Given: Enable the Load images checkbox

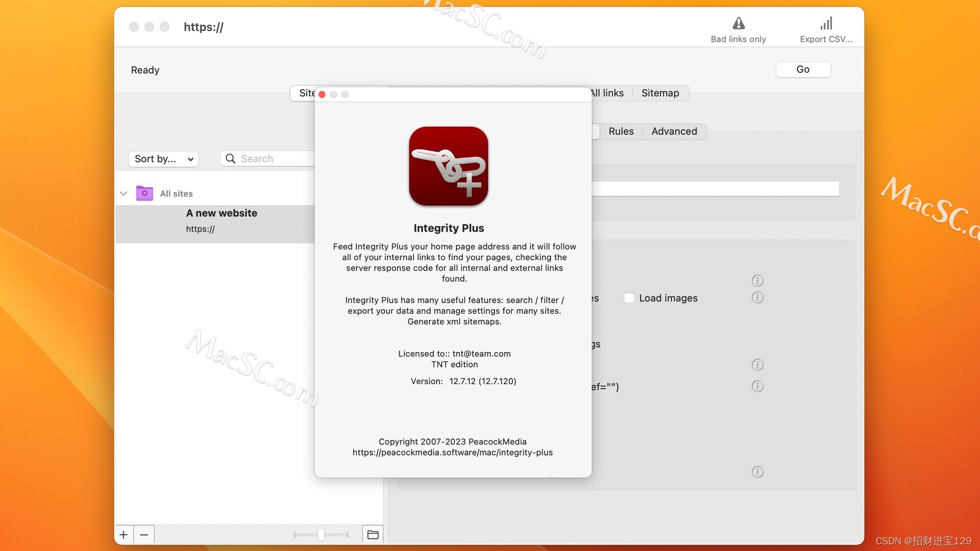Looking at the screenshot, I should pyautogui.click(x=629, y=298).
